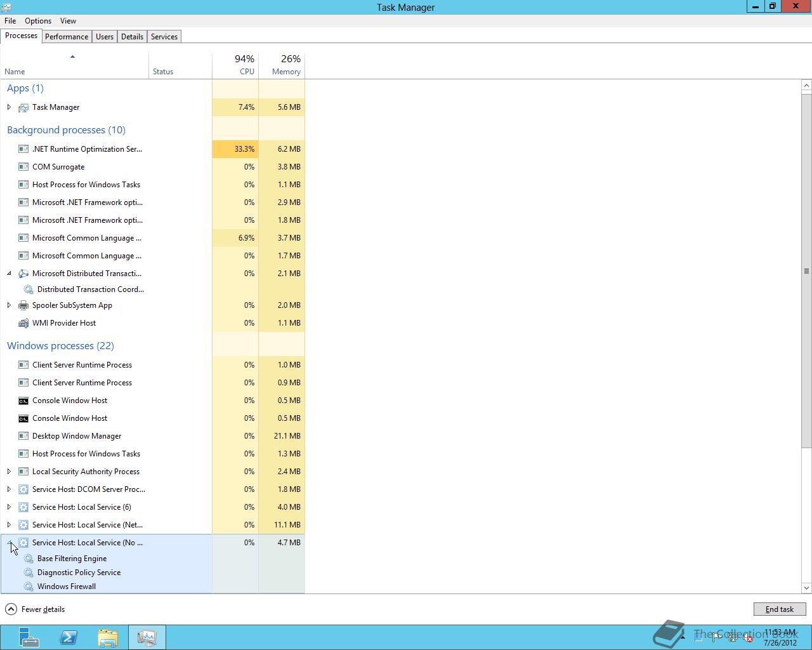The width and height of the screenshot is (812, 650).
Task: Open Server Manager from the taskbar
Action: pos(29,637)
